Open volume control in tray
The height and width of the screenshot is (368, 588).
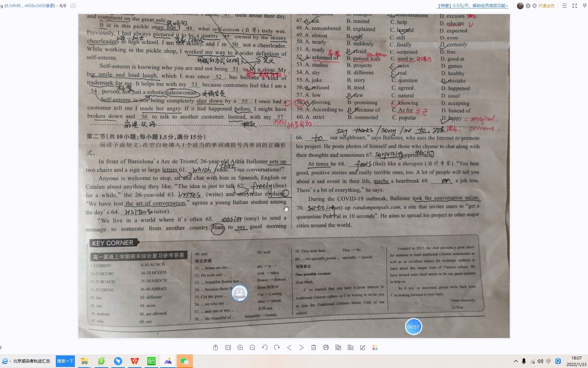click(540, 361)
